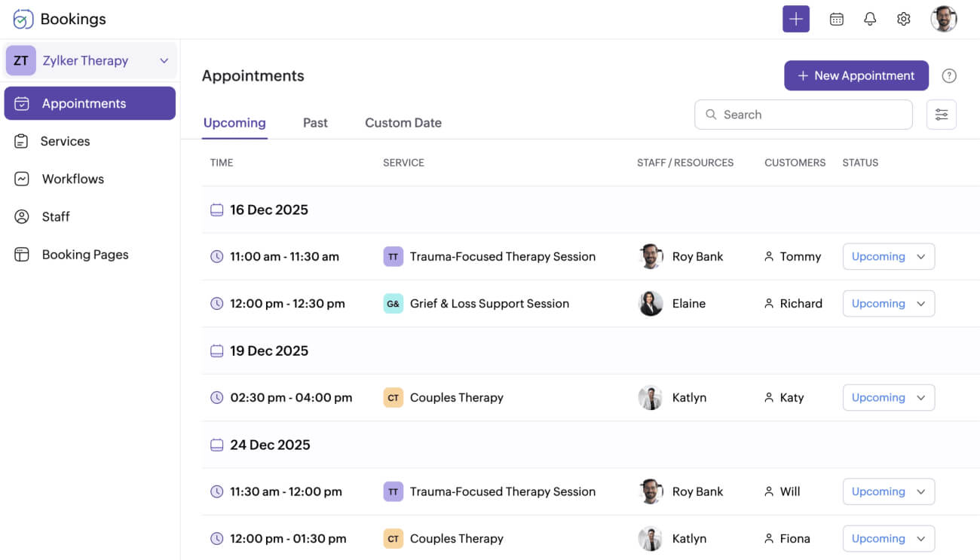Open notifications bell icon
The width and height of the screenshot is (980, 560).
click(x=870, y=19)
